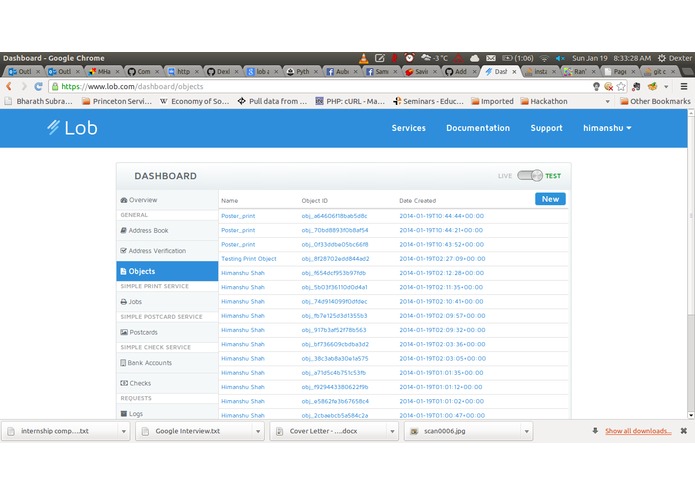Screen dimensions: 695x494
Task: Click the Princeton Servi... bookmark
Action: pyautogui.click(x=117, y=101)
